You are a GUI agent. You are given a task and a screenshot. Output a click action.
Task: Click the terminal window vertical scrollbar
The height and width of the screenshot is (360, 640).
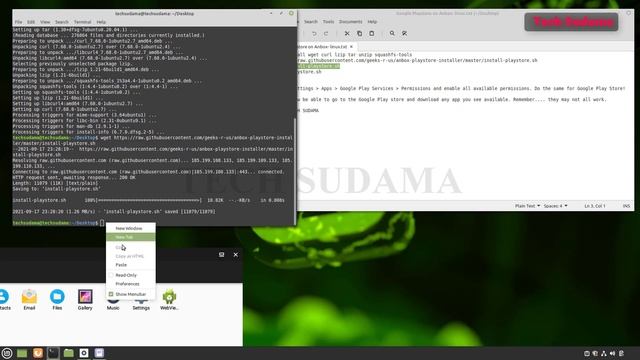click(295, 171)
